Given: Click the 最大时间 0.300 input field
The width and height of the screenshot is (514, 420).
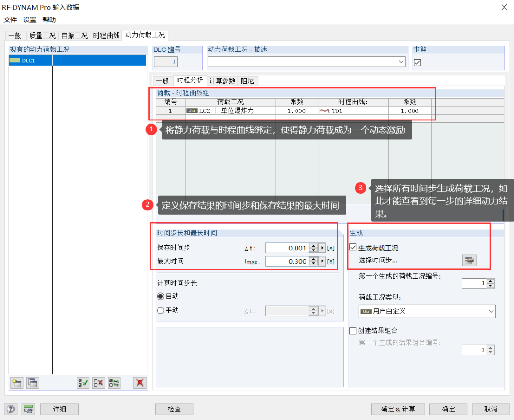Looking at the screenshot, I should pos(287,261).
